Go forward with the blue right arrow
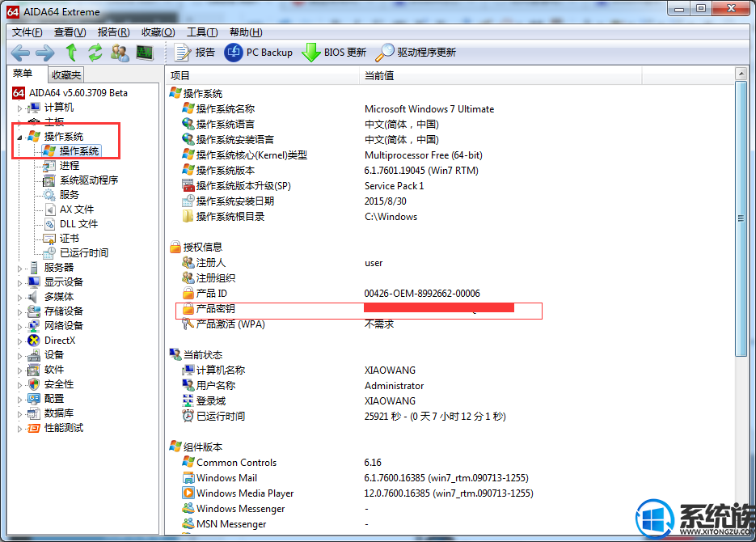The width and height of the screenshot is (756, 542). pyautogui.click(x=45, y=53)
